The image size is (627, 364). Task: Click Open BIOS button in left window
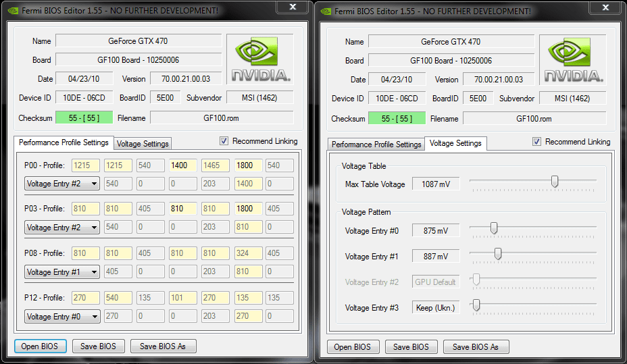[40, 346]
